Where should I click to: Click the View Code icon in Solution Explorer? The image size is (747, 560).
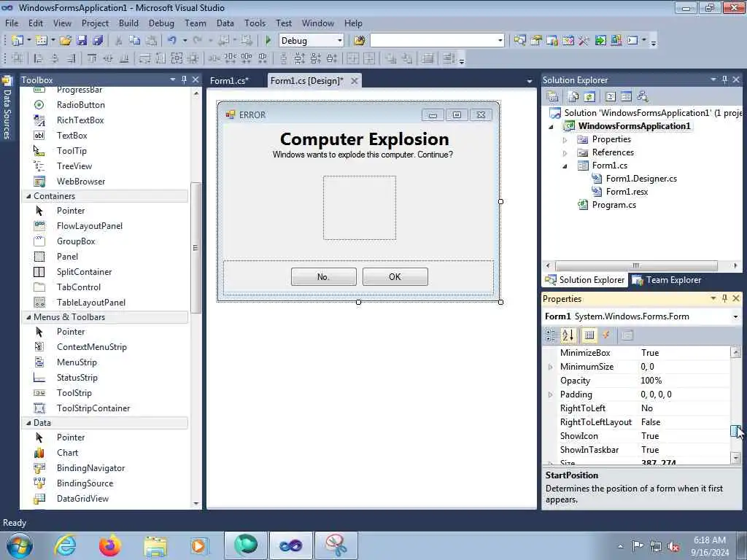611,97
